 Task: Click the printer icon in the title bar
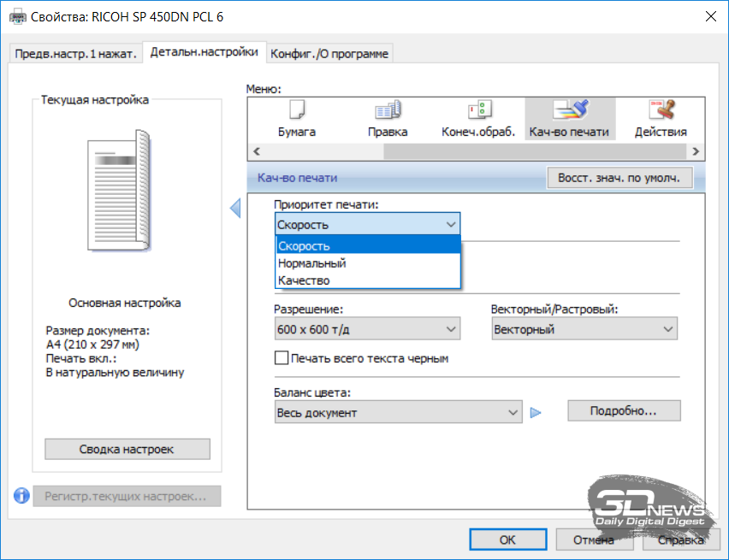click(18, 17)
